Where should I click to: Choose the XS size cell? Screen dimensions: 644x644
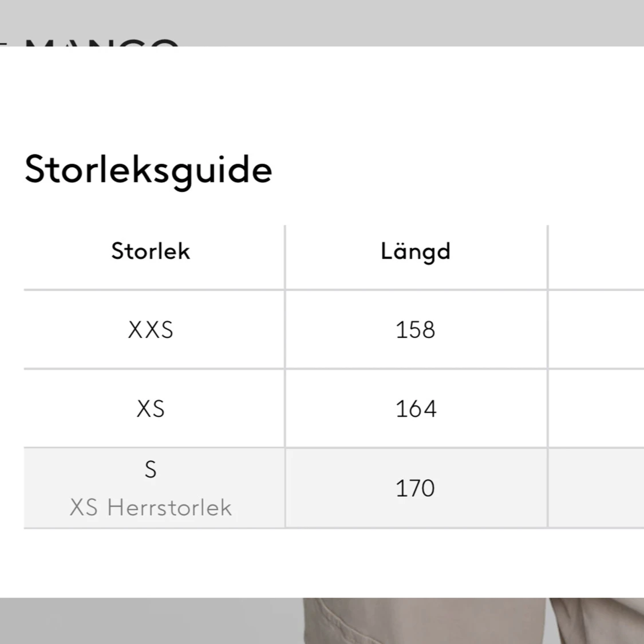[x=151, y=409]
